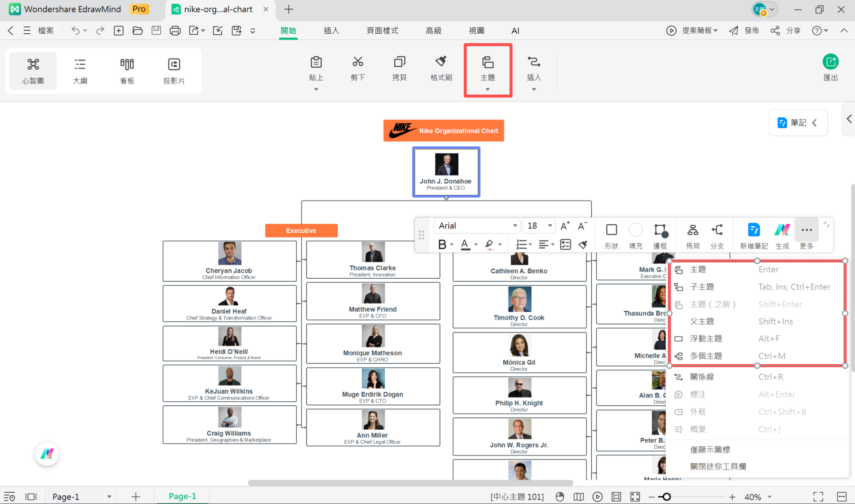This screenshot has width=855, height=504.
Task: Switch to Kanban (看板) view mode
Action: click(127, 70)
